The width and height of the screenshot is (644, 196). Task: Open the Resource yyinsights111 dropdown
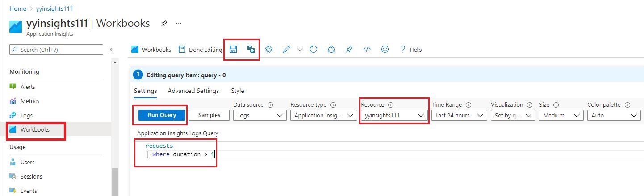coord(394,115)
